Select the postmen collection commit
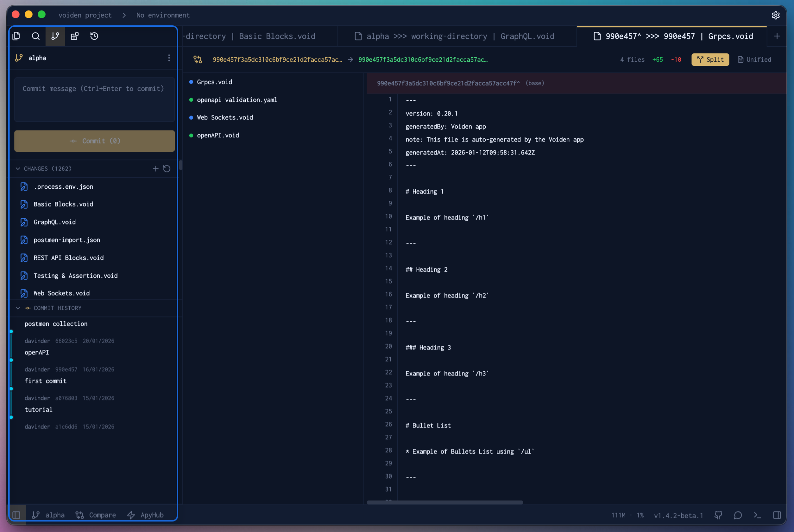The height and width of the screenshot is (532, 794). click(56, 324)
